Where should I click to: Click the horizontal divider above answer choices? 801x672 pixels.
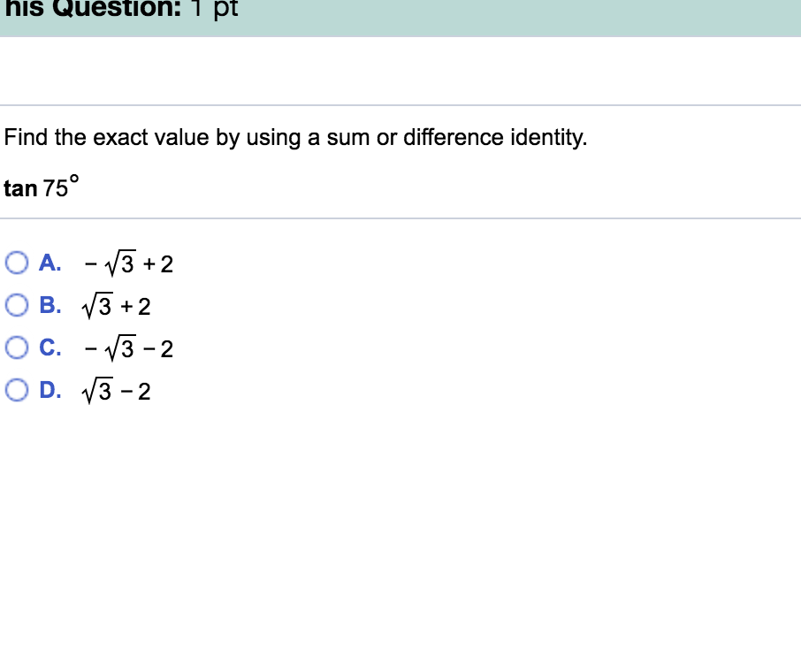tap(400, 218)
